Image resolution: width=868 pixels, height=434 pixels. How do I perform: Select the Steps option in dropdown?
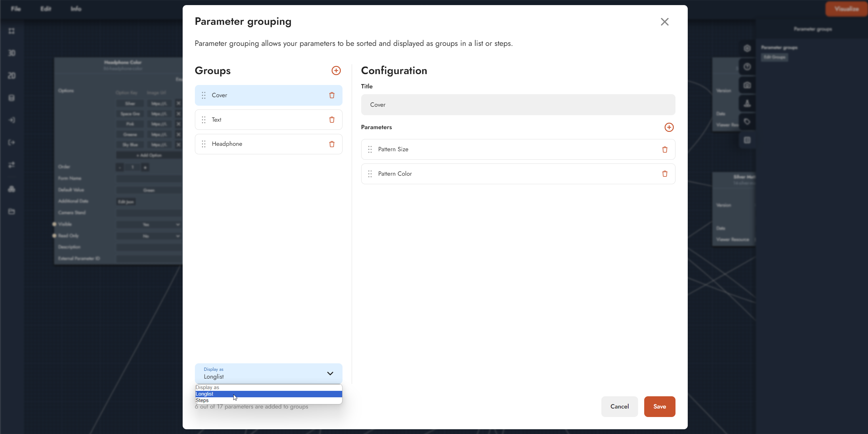[x=202, y=400]
